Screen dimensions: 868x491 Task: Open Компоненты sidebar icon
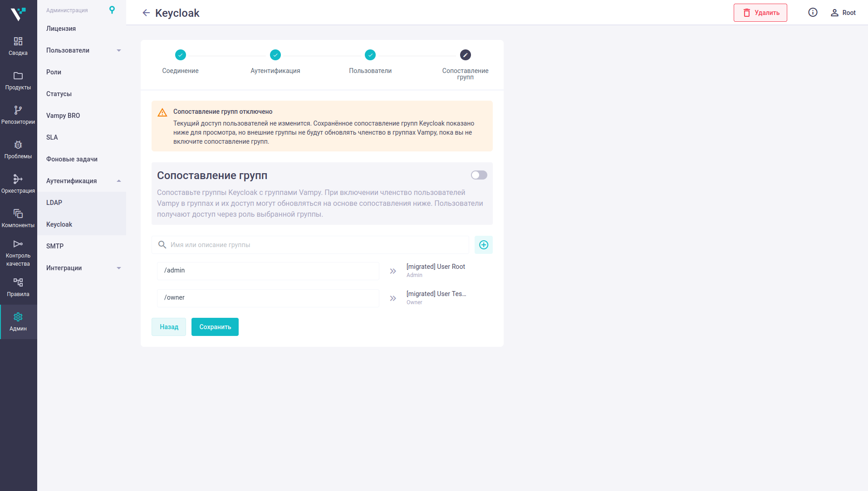(18, 214)
